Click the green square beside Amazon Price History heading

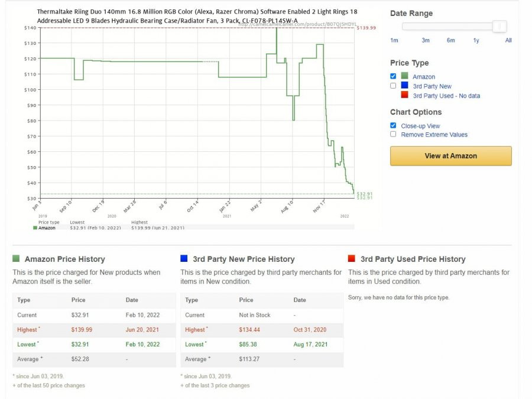(x=16, y=258)
